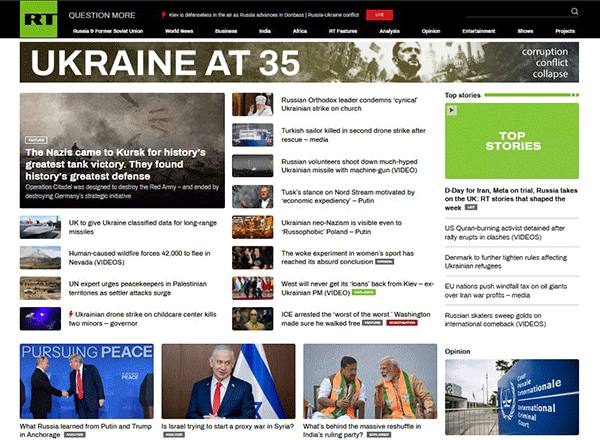Click the red LIVE button
This screenshot has width=600, height=440.
click(379, 15)
